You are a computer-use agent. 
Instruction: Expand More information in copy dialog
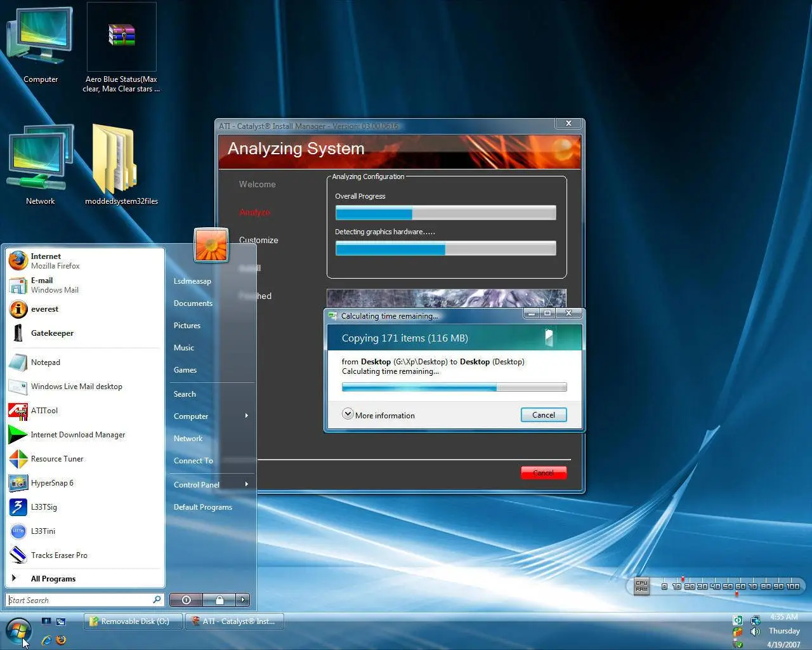[x=379, y=415]
